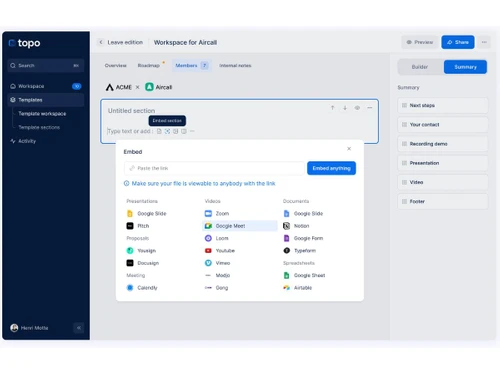The width and height of the screenshot is (500, 375).
Task: Choose Youtube embed option
Action: (220, 251)
